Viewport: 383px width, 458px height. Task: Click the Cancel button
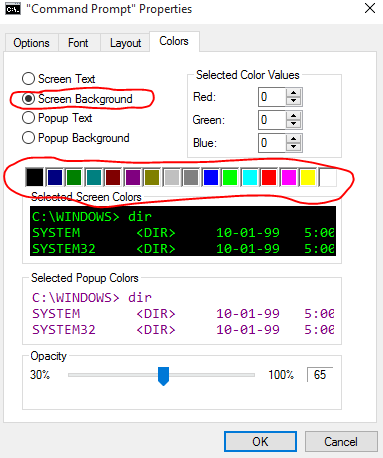tap(341, 442)
